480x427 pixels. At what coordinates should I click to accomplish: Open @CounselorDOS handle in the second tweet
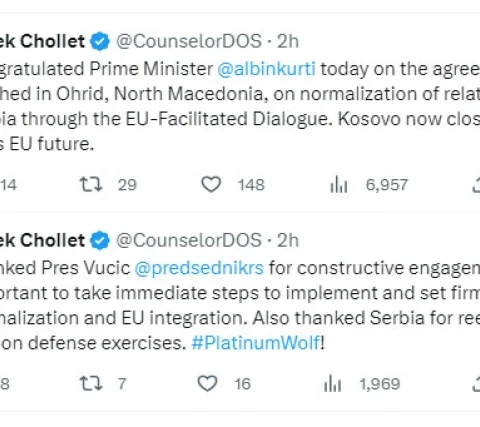tap(189, 240)
